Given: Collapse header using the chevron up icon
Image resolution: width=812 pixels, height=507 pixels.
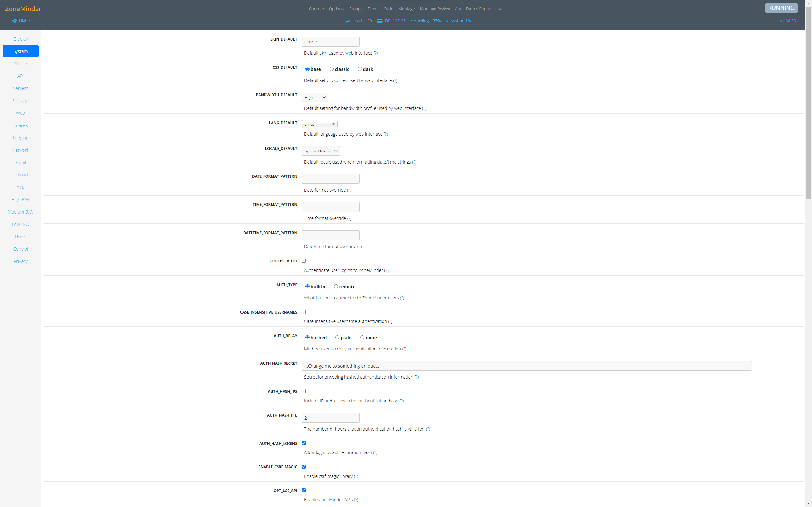Looking at the screenshot, I should (x=499, y=9).
